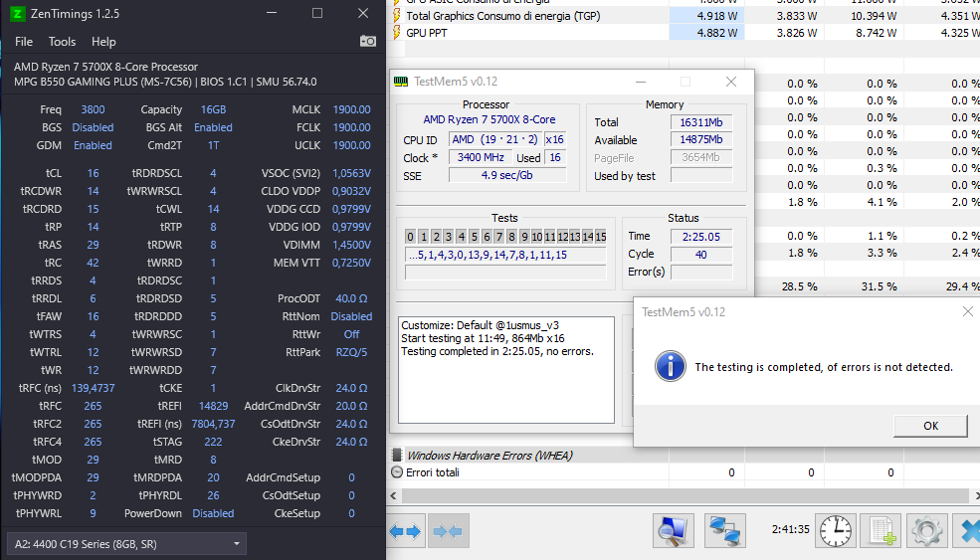The height and width of the screenshot is (560, 980).
Task: Click the Available 14875Mb memory field
Action: pos(701,139)
